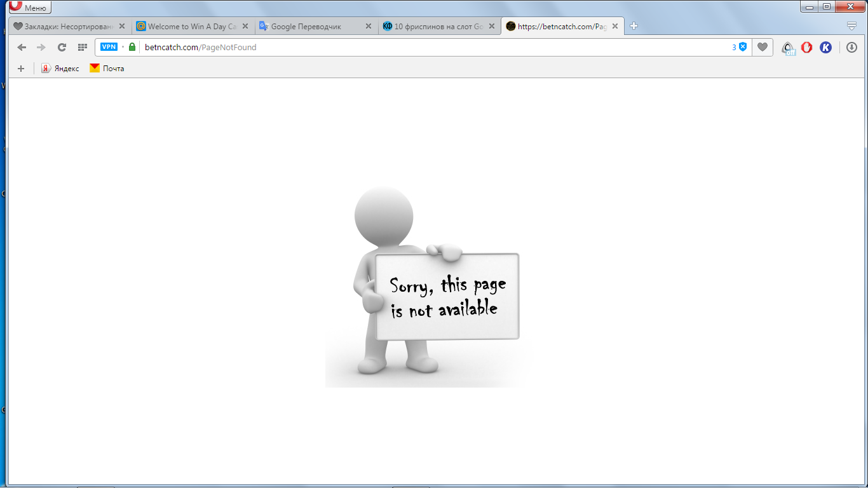This screenshot has width=868, height=488.
Task: Reload the current page
Action: pos(62,47)
